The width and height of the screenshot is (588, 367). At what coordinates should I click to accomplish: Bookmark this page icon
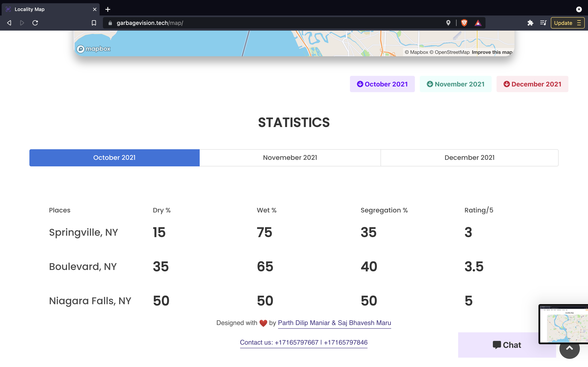pos(94,23)
